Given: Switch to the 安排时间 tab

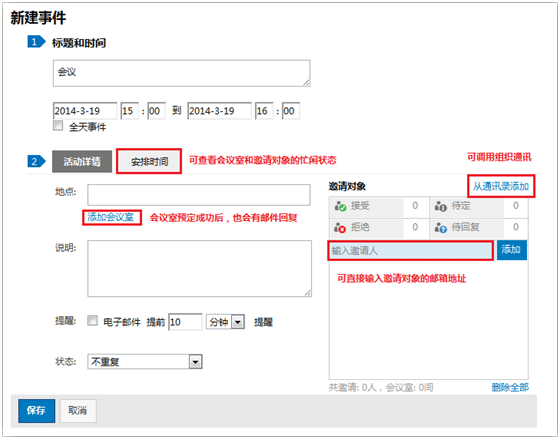Looking at the screenshot, I should point(149,162).
